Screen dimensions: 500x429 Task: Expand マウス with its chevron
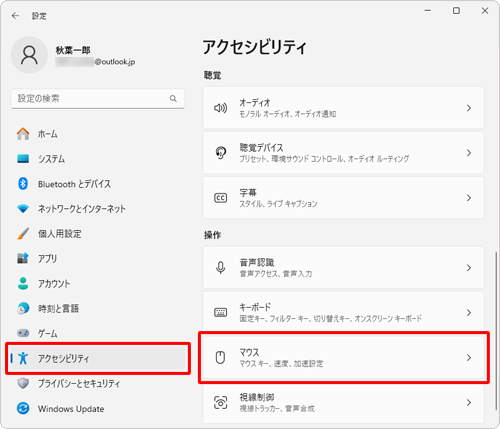tap(469, 358)
